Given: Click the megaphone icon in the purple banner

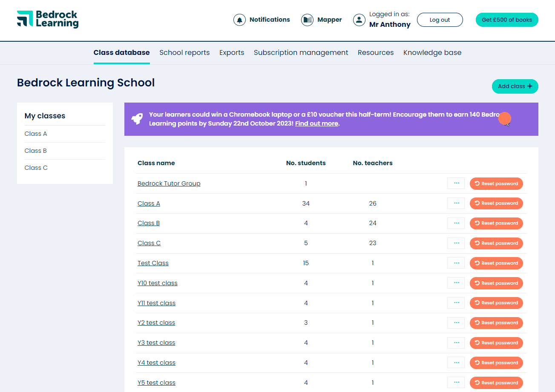Looking at the screenshot, I should click(137, 119).
